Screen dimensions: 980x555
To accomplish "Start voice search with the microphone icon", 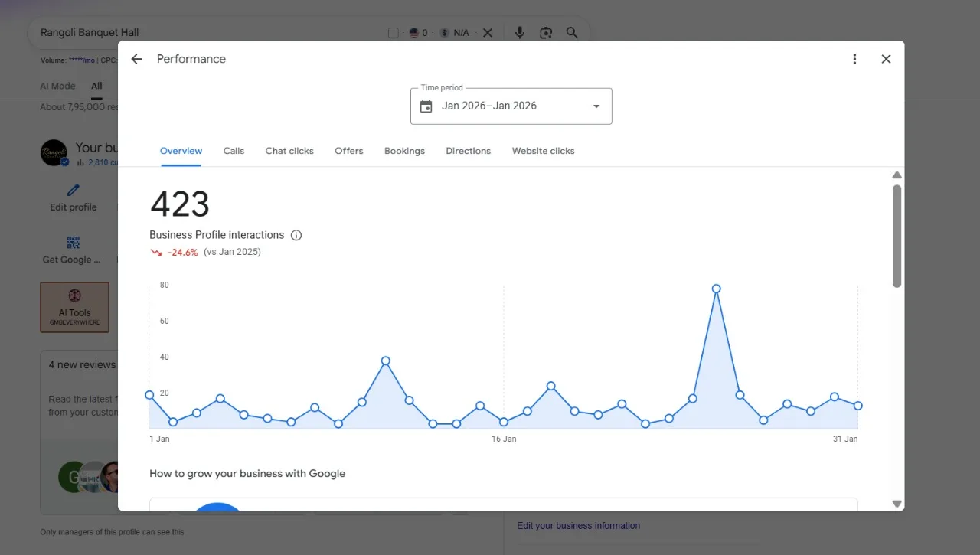I will point(520,33).
